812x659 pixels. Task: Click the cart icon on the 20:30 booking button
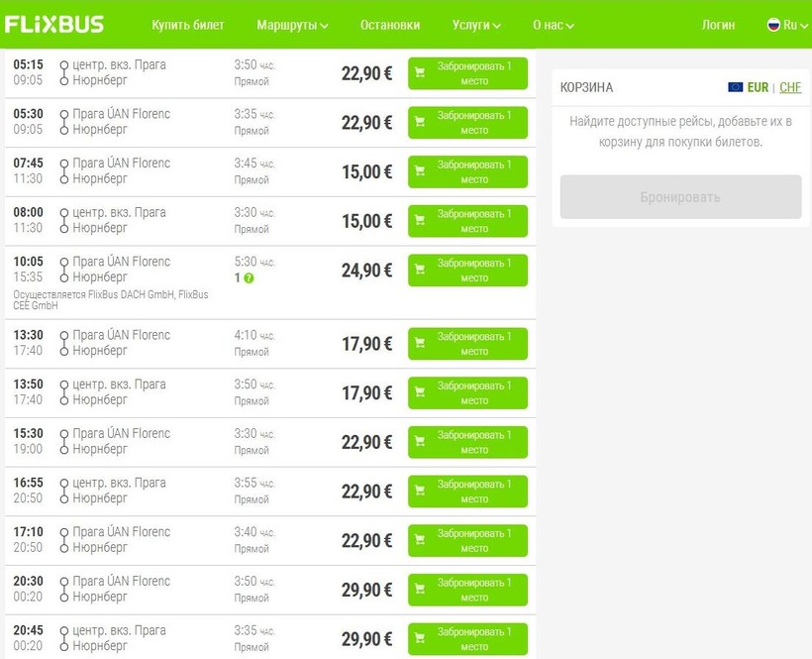point(420,589)
